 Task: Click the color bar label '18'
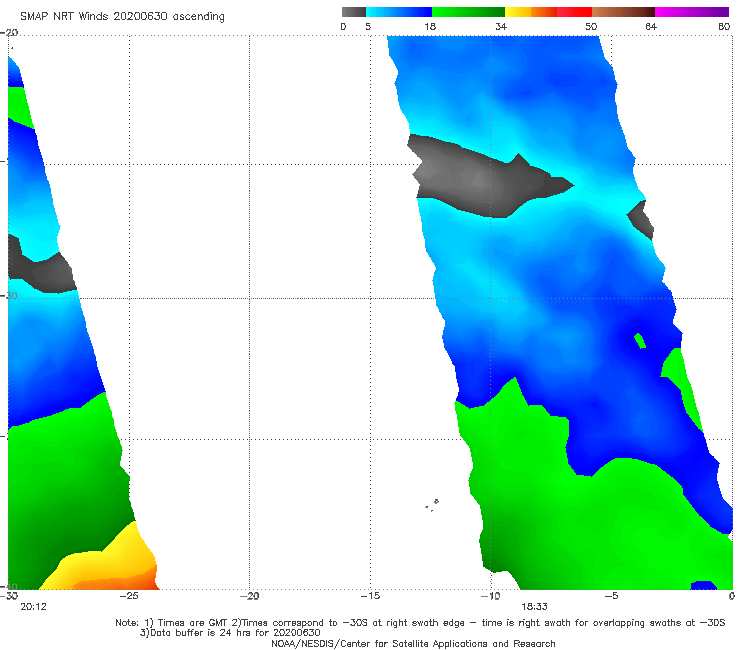[x=430, y=26]
